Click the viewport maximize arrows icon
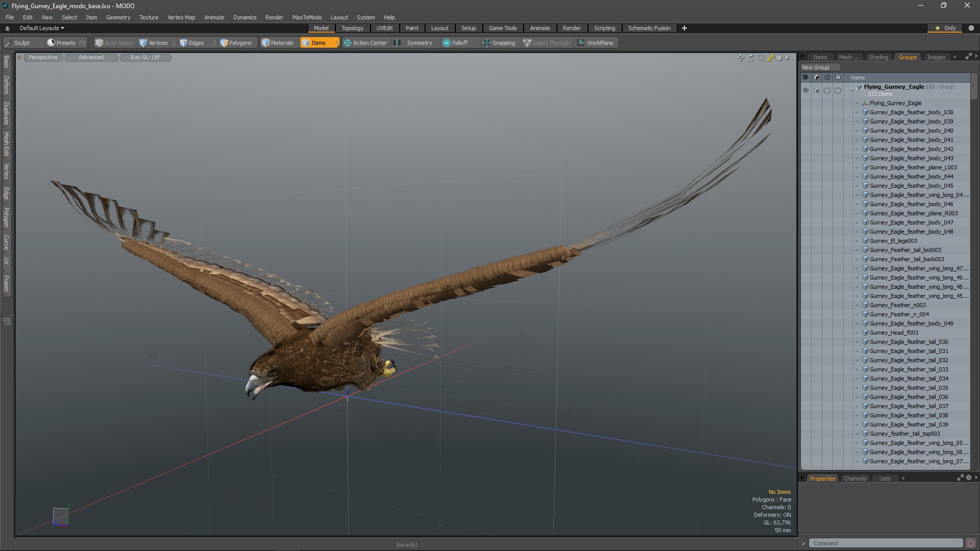Screen dimensions: 980x551 (770, 58)
